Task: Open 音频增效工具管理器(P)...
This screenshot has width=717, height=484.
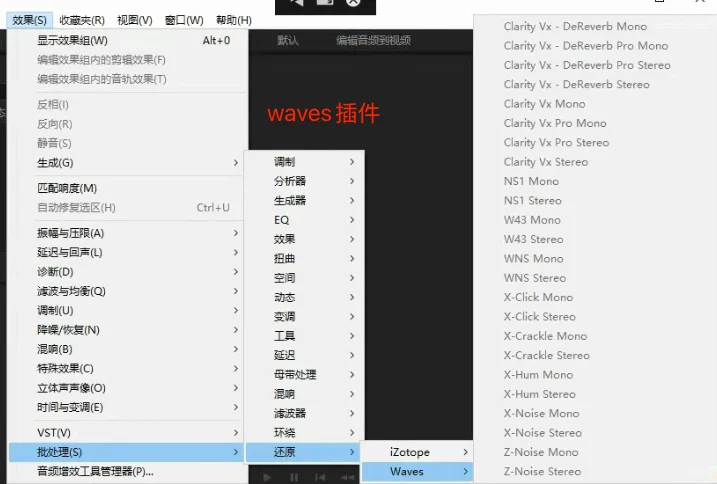Action: pos(128,471)
